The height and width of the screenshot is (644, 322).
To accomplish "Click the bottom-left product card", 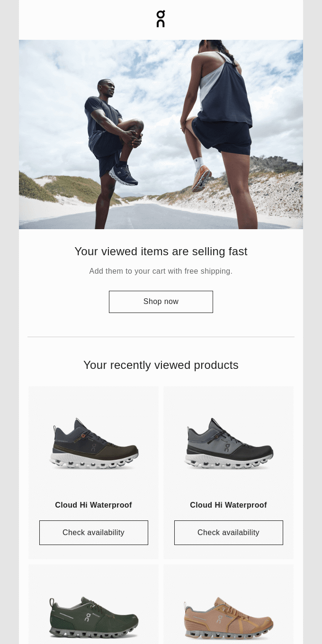I will pyautogui.click(x=93, y=604).
